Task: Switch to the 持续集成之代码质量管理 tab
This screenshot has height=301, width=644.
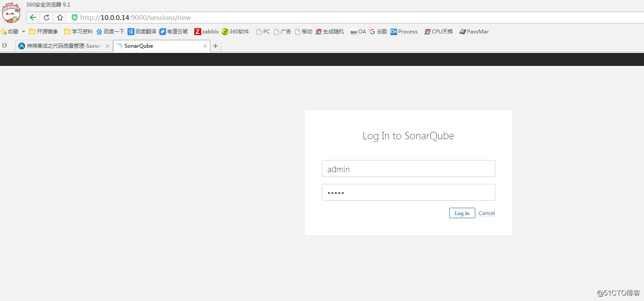Action: 64,46
